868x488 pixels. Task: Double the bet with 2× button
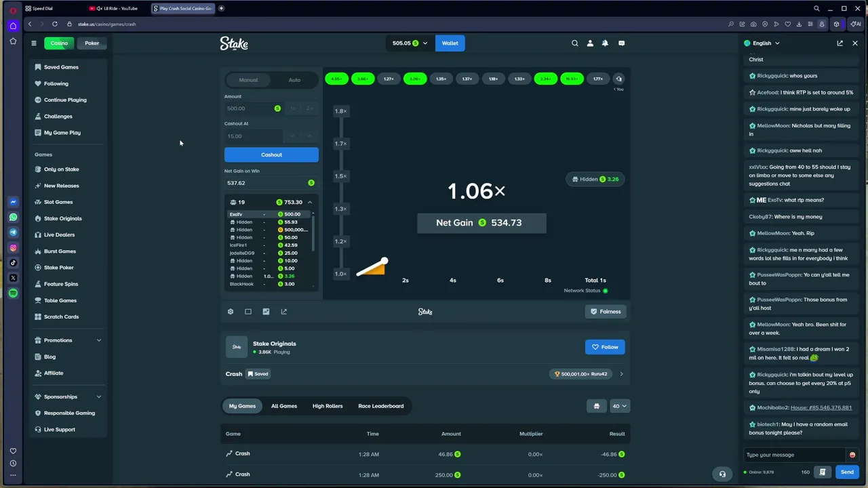pos(309,108)
